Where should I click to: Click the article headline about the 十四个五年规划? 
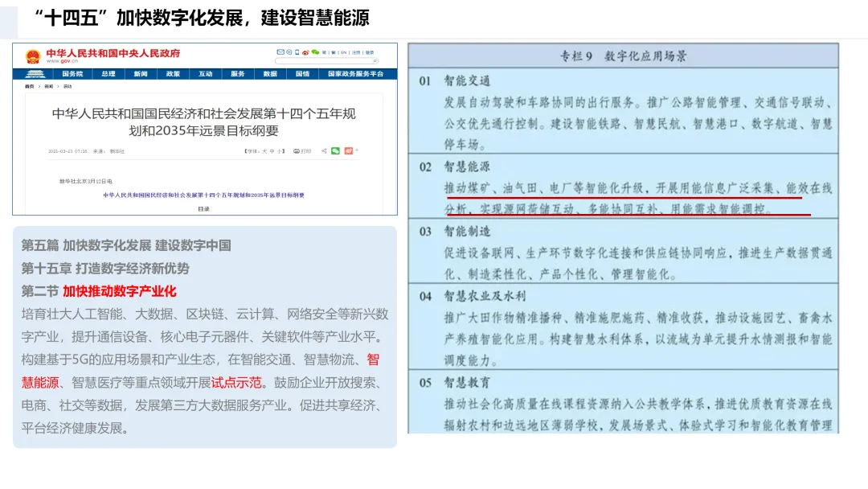coord(203,121)
